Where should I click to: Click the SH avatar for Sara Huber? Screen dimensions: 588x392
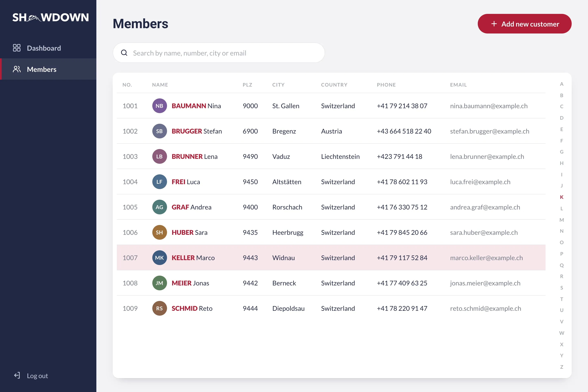coord(159,232)
